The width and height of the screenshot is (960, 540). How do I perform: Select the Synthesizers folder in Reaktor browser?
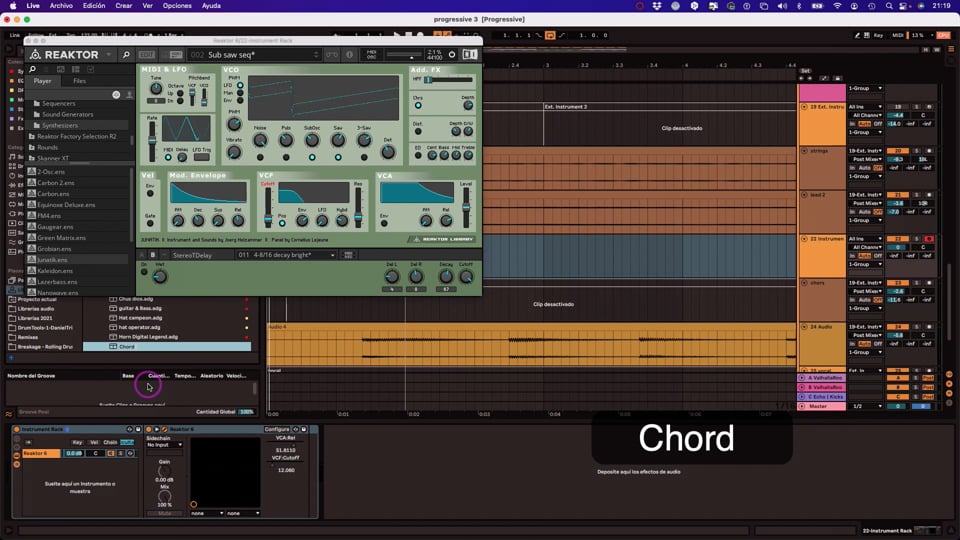click(59, 125)
